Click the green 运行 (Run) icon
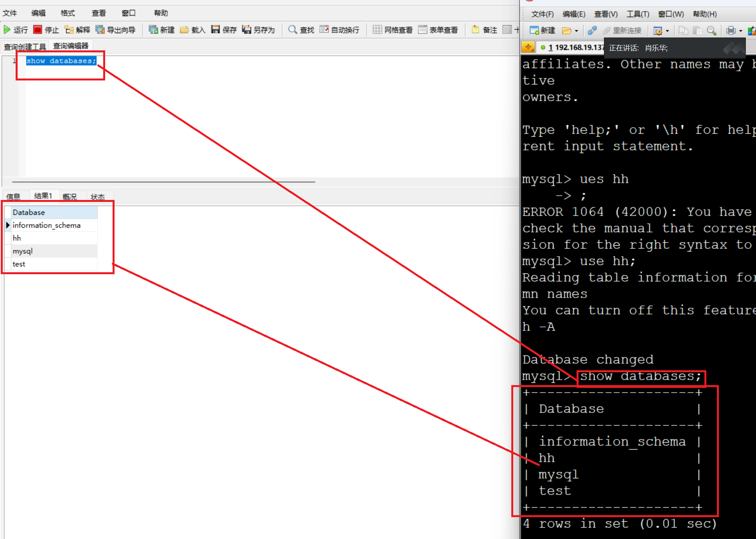The image size is (756, 539). pyautogui.click(x=7, y=30)
